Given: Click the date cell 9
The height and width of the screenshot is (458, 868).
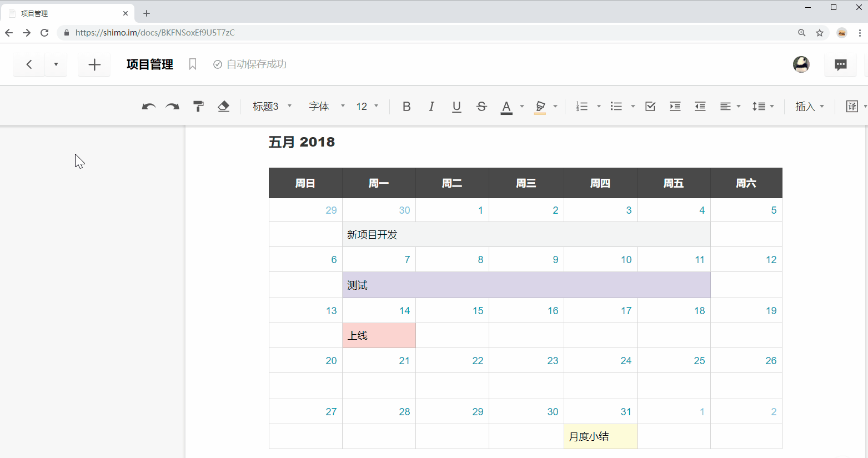Looking at the screenshot, I should click(526, 259).
